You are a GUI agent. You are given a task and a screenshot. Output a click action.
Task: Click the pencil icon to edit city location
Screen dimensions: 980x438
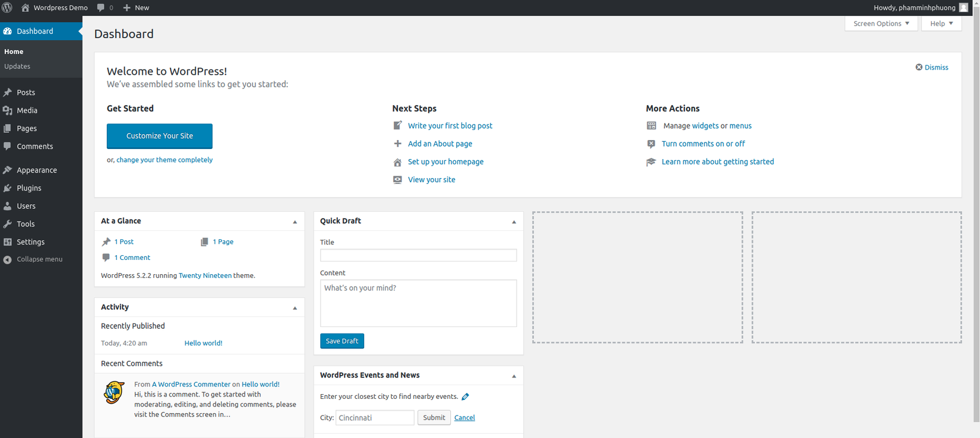(465, 396)
